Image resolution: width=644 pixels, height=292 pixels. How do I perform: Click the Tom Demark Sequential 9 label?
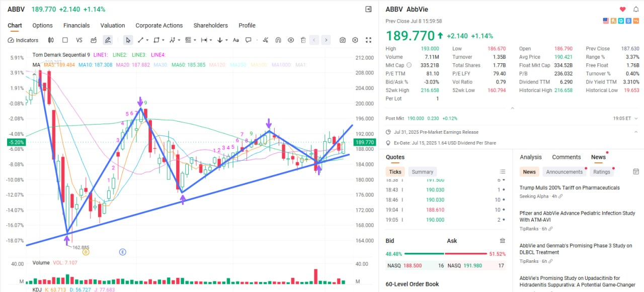click(61, 55)
